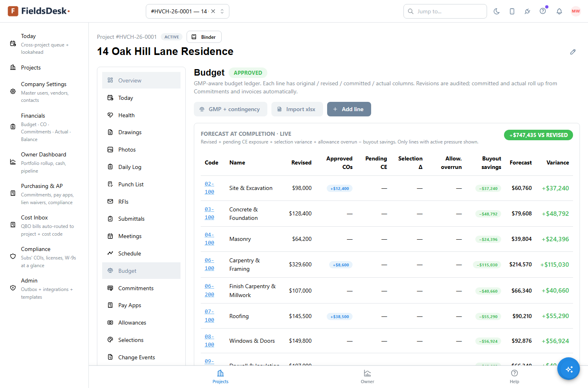Click the Add line button
Screen dimensions: 588x388
[x=349, y=109]
